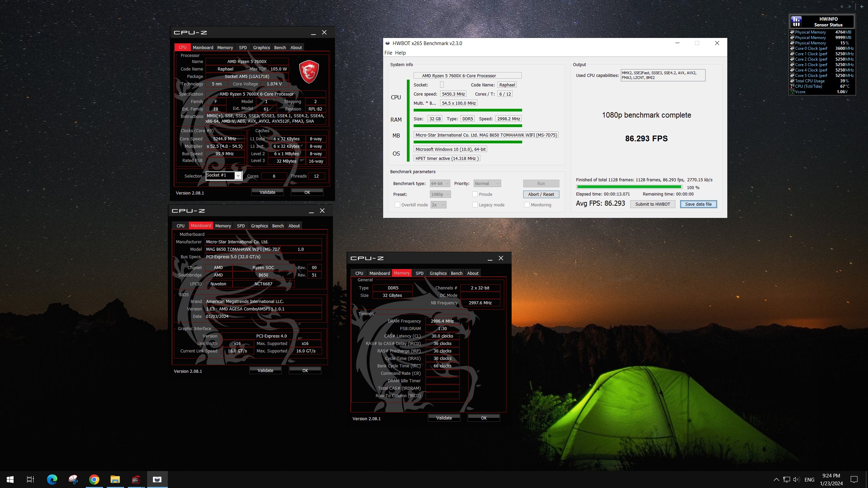
Task: Open About tab in CPU-Z Memory window
Action: (x=473, y=273)
